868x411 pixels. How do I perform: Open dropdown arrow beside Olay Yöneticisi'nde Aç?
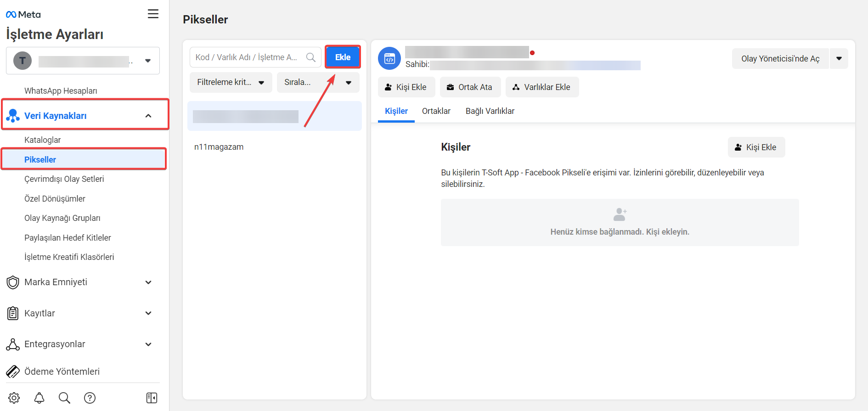pyautogui.click(x=839, y=59)
